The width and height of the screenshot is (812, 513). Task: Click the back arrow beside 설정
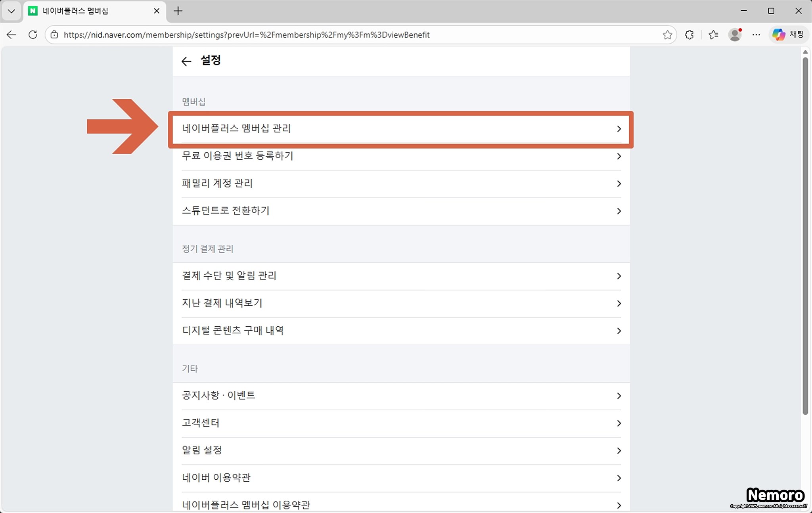tap(186, 61)
